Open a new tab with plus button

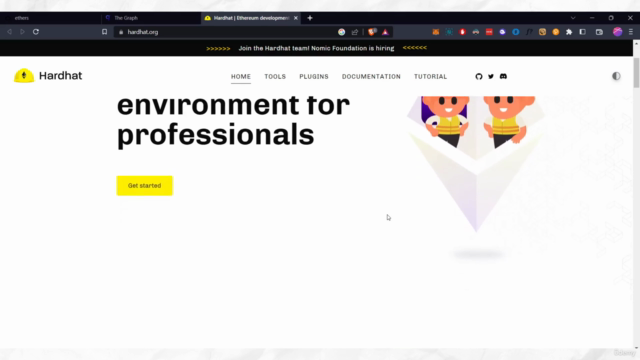point(310,18)
